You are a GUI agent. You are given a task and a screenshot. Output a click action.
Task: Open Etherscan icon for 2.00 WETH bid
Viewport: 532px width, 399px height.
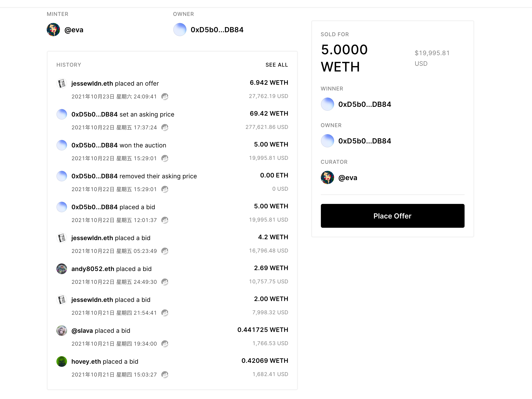click(x=165, y=312)
